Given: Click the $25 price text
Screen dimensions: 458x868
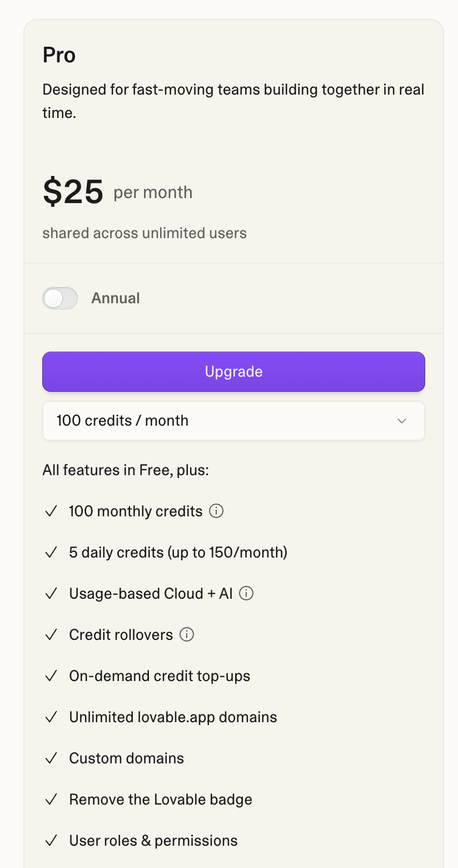Looking at the screenshot, I should [x=73, y=191].
